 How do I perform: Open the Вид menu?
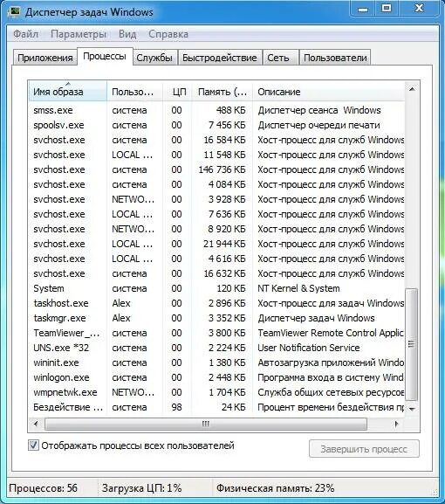[x=127, y=34]
